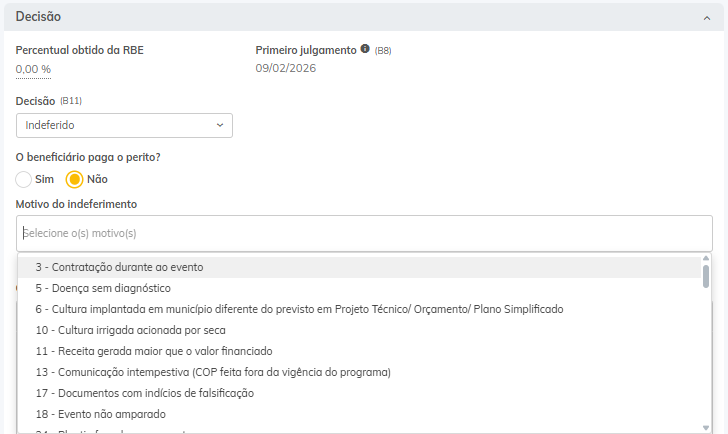This screenshot has height=434, width=728.
Task: Pick 13 - Comunicação intempestiva option
Action: click(212, 372)
